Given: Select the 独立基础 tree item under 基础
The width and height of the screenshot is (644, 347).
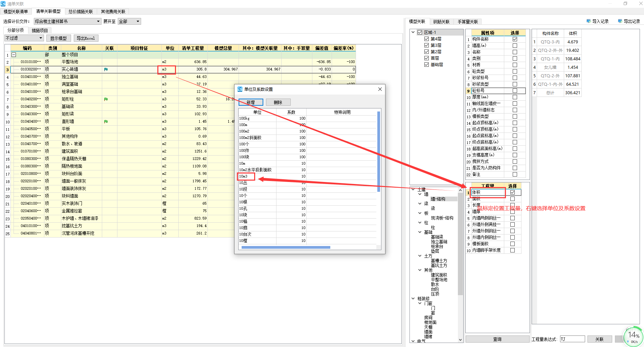Looking at the screenshot, I should pyautogui.click(x=439, y=242).
